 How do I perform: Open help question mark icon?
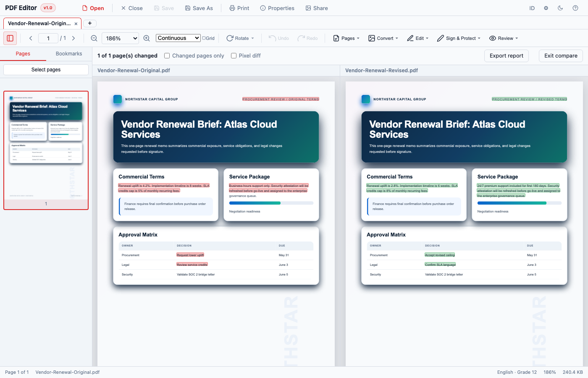pos(575,8)
